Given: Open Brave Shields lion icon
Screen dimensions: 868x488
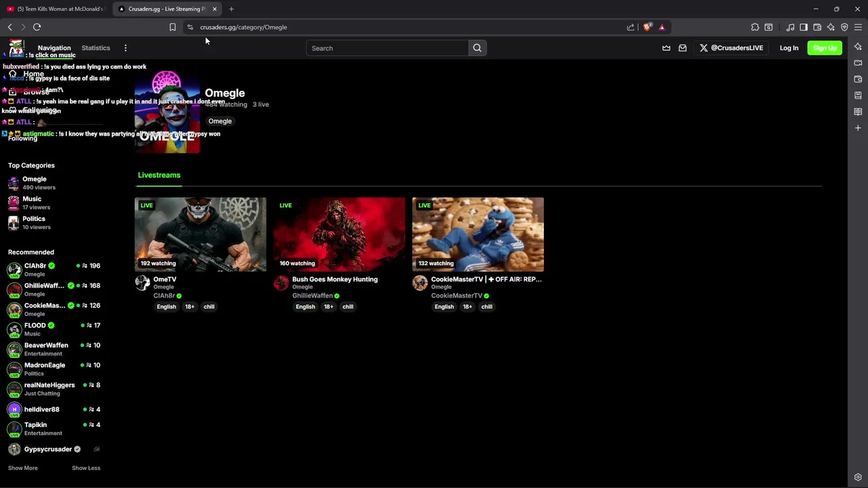Looking at the screenshot, I should pyautogui.click(x=648, y=27).
